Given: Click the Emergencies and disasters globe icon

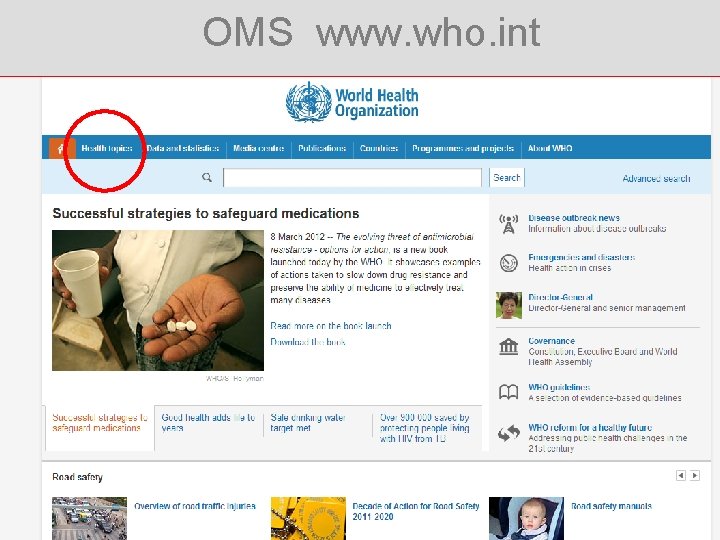Looking at the screenshot, I should point(508,263).
